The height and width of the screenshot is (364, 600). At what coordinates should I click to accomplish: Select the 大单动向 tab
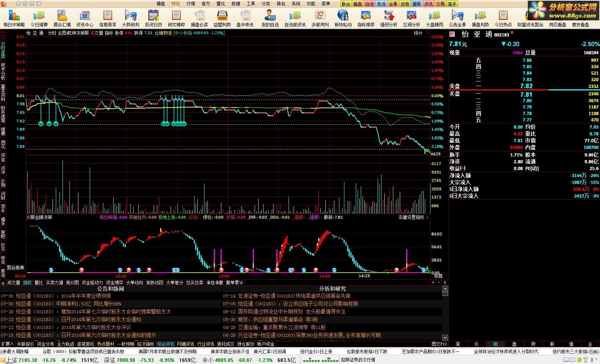134,283
